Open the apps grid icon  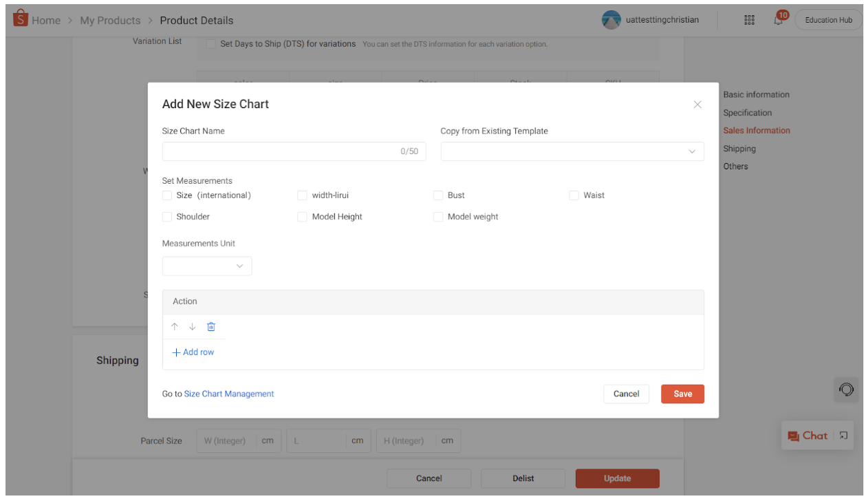pos(749,20)
